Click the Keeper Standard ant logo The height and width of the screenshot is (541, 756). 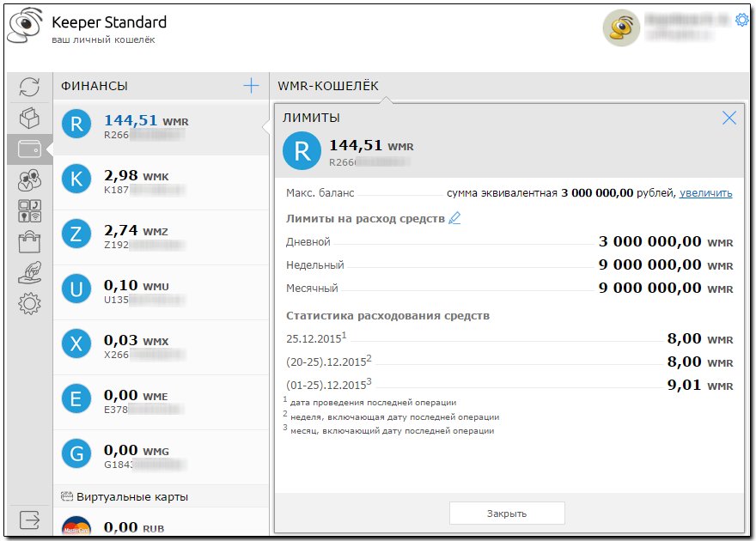click(x=24, y=25)
